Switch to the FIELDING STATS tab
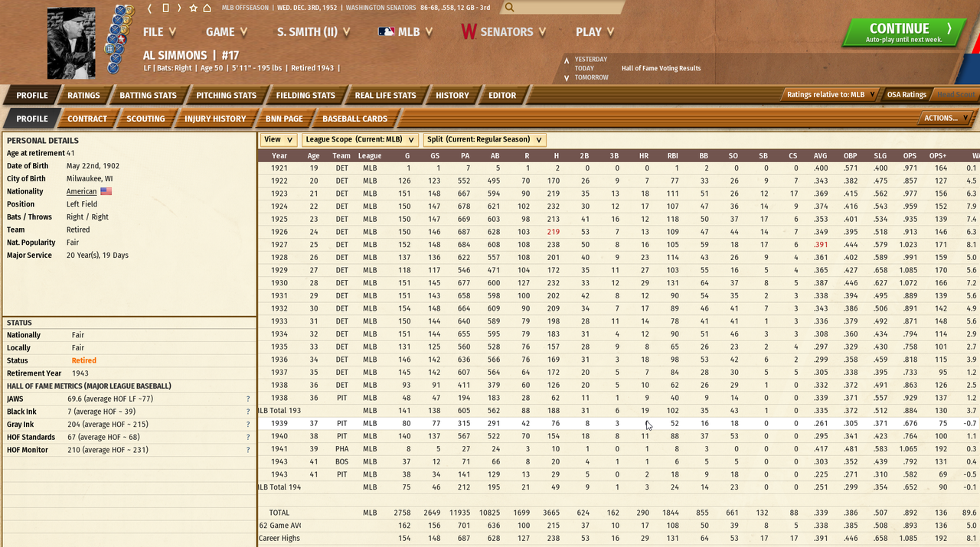Viewport: 980px width, 547px height. (305, 96)
